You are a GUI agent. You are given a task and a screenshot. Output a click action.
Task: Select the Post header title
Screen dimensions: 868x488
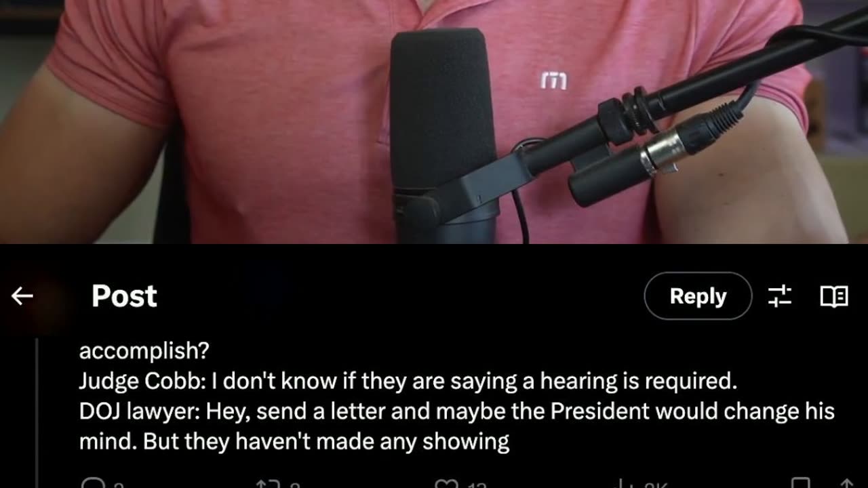click(x=124, y=296)
